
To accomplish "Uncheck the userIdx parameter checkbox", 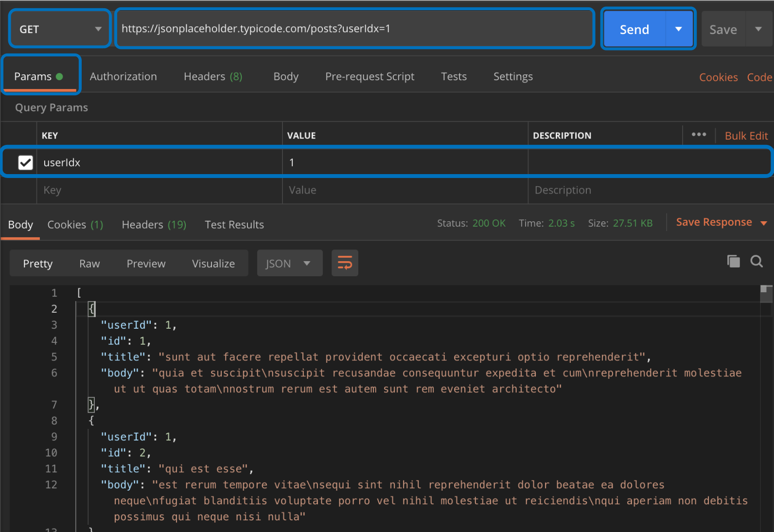I will coord(25,162).
